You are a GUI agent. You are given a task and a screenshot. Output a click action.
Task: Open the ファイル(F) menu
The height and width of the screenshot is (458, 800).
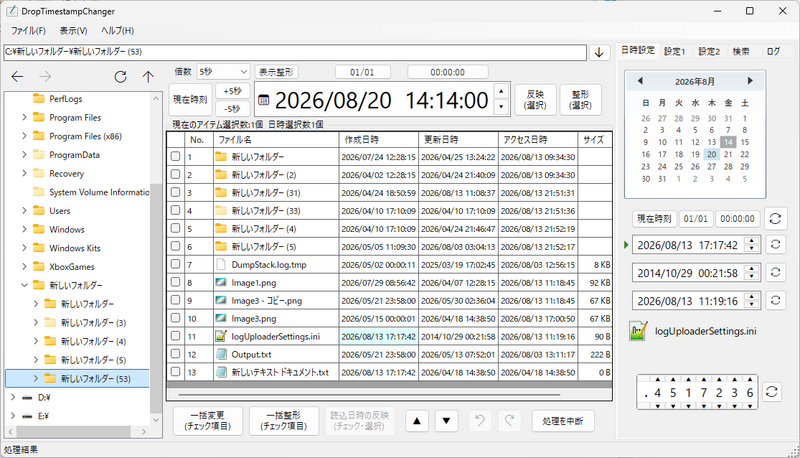pyautogui.click(x=28, y=31)
